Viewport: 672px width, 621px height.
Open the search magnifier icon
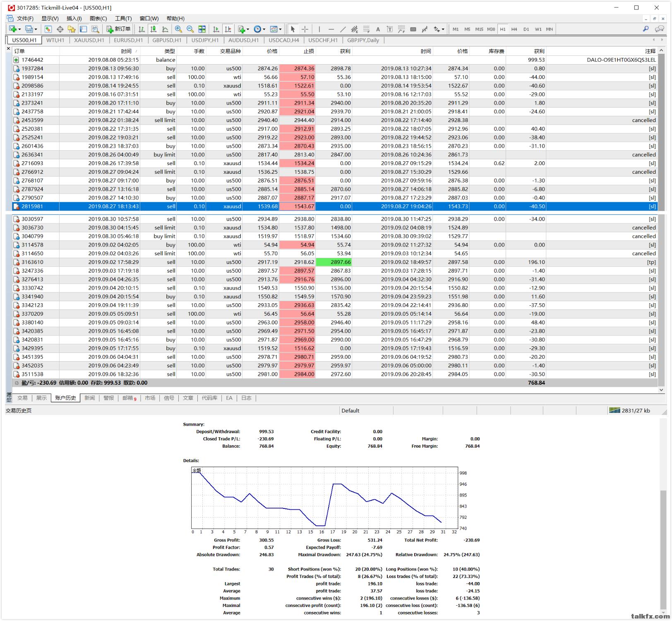[x=646, y=29]
